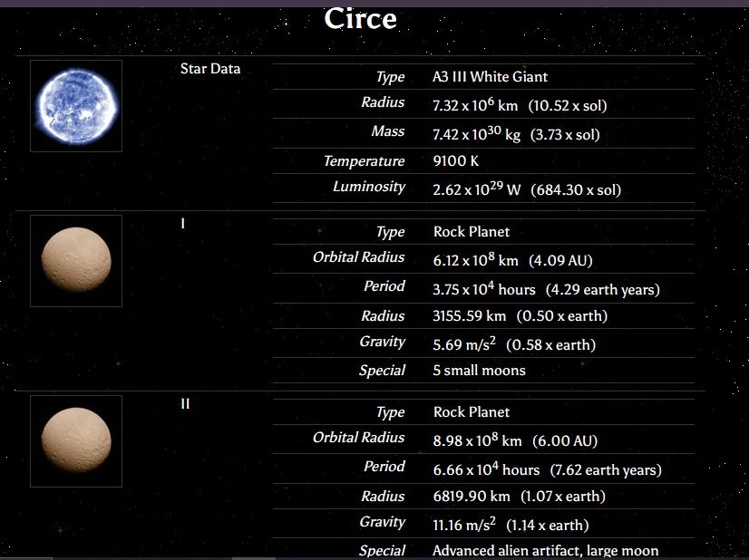Click the Circe system title

pyautogui.click(x=360, y=18)
